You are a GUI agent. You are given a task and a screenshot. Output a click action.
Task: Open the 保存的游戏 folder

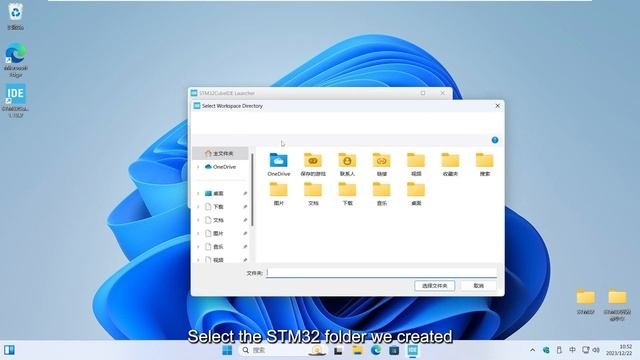tap(313, 164)
